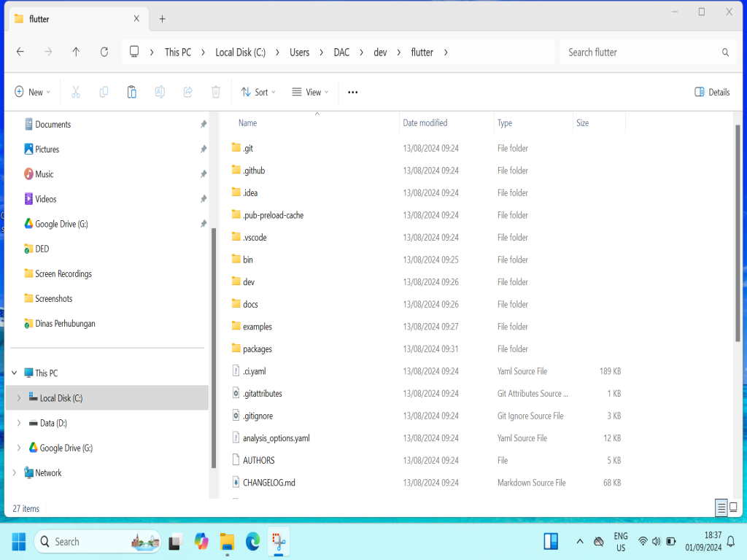This screenshot has width=747, height=560.
Task: Expand the Local Disk (C:) tree node
Action: [19, 398]
